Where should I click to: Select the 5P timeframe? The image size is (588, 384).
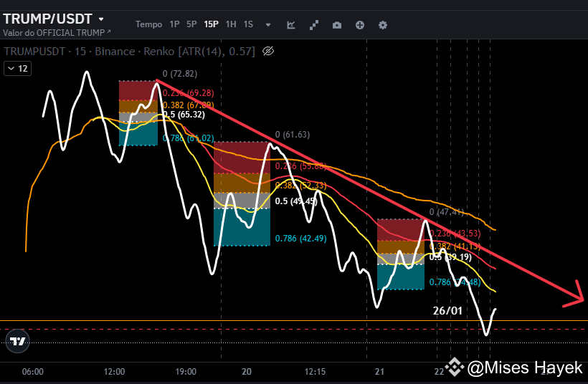tap(191, 24)
